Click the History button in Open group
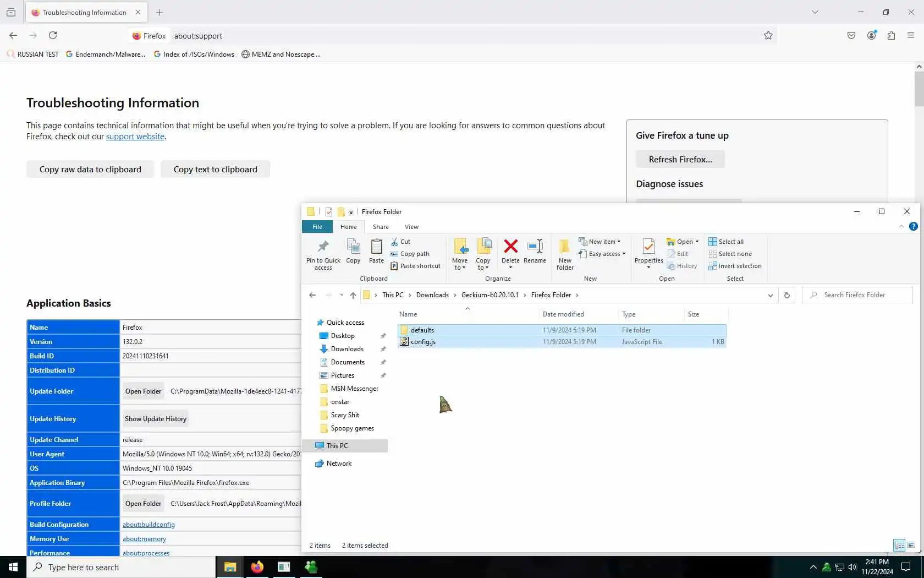 (x=682, y=266)
